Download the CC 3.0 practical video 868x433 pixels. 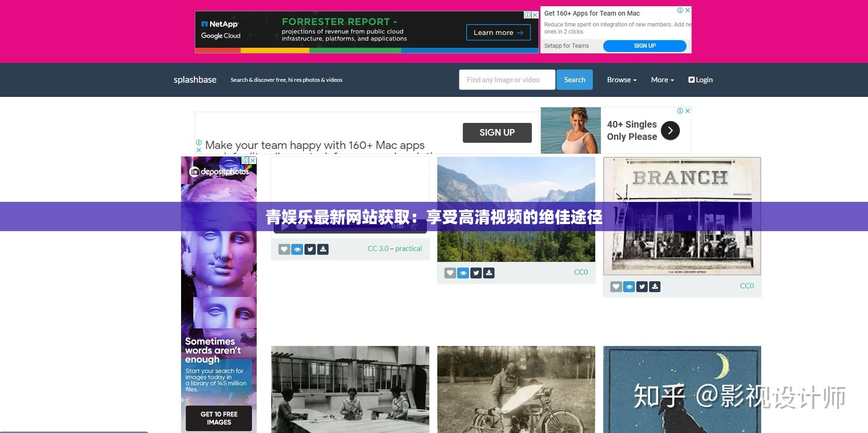[x=323, y=249]
